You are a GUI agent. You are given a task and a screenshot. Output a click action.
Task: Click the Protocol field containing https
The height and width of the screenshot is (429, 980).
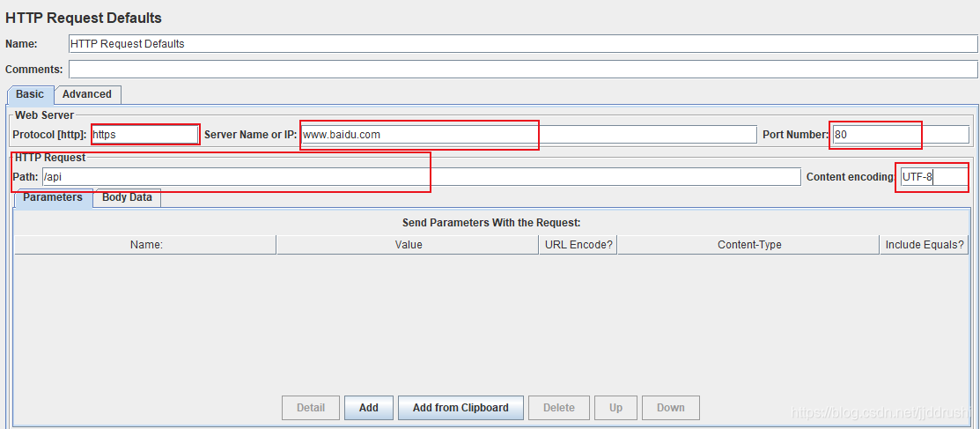click(x=144, y=135)
